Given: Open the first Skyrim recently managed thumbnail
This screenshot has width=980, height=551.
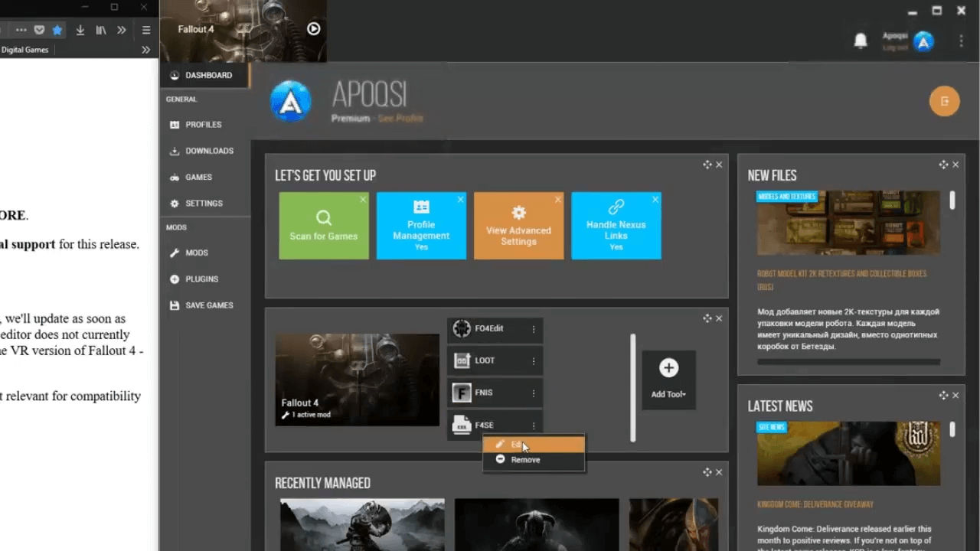Looking at the screenshot, I should click(x=362, y=525).
